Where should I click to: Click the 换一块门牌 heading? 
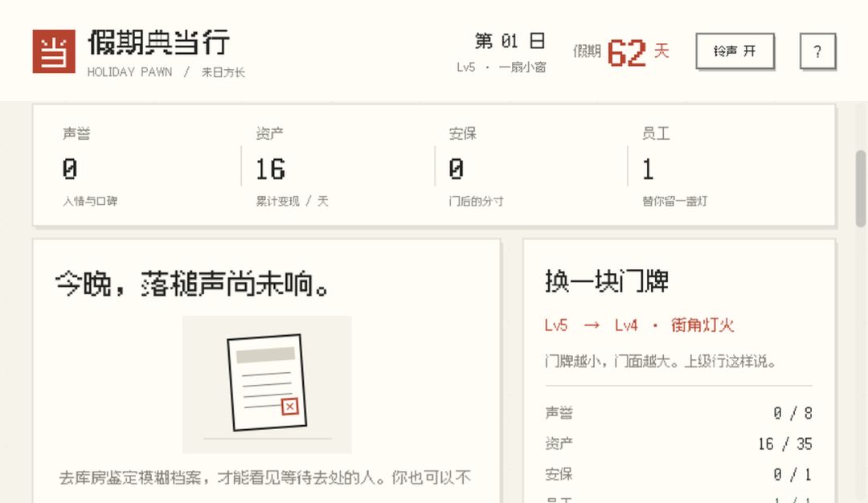(607, 281)
